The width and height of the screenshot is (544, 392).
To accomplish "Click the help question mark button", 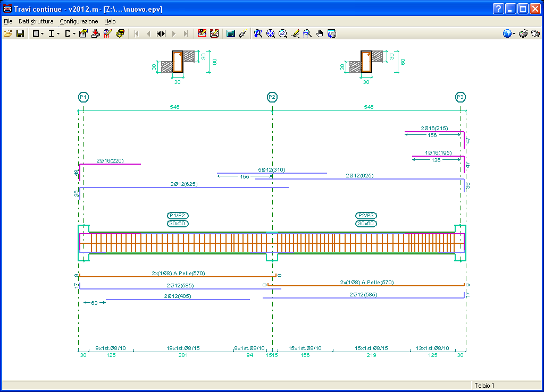I will [498, 8].
